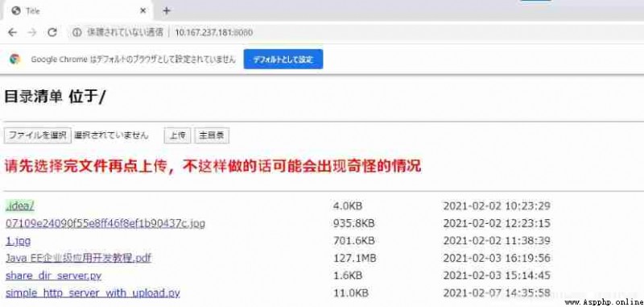Open share_dir_server.py link
This screenshot has height=307, width=644.
click(53, 276)
